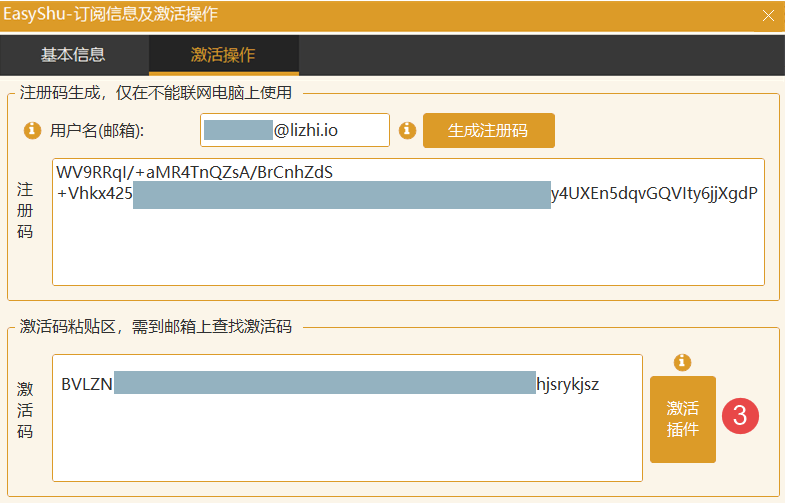Focus the email field containing @lizhi.io

click(295, 130)
